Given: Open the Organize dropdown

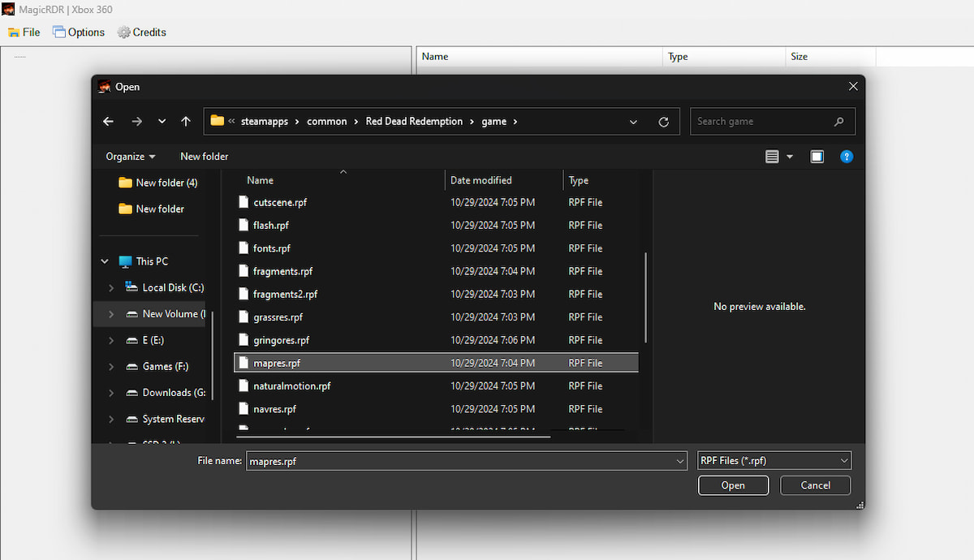Looking at the screenshot, I should click(130, 156).
